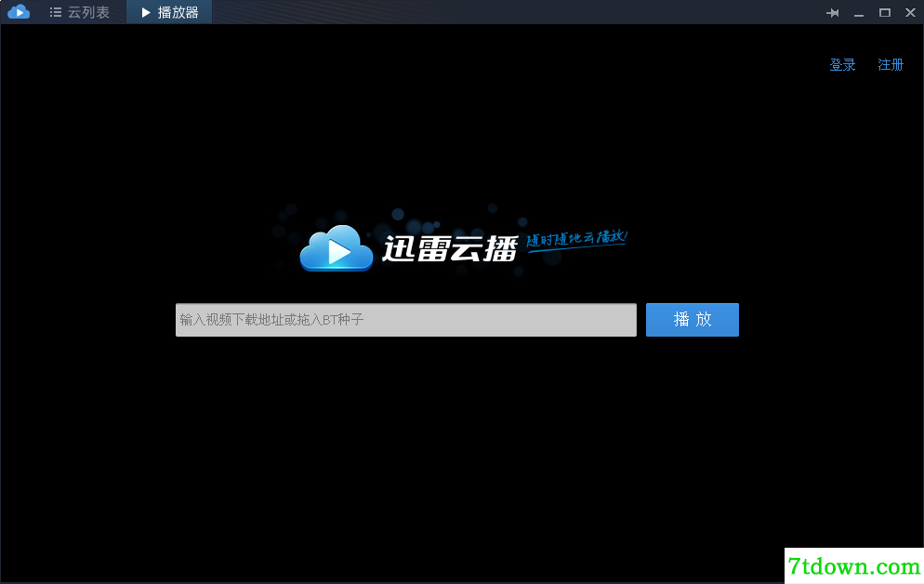Close the player window
Image resolution: width=924 pixels, height=584 pixels.
tap(910, 12)
